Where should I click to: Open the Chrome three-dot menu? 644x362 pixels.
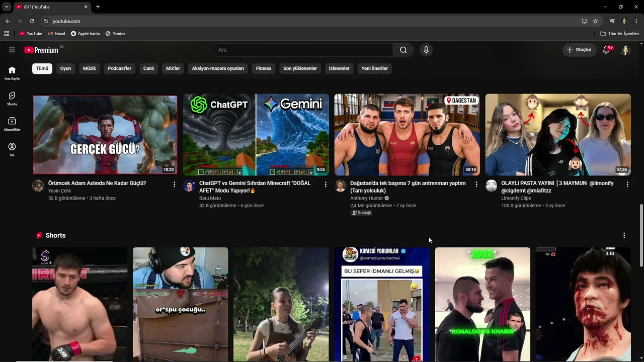point(636,21)
